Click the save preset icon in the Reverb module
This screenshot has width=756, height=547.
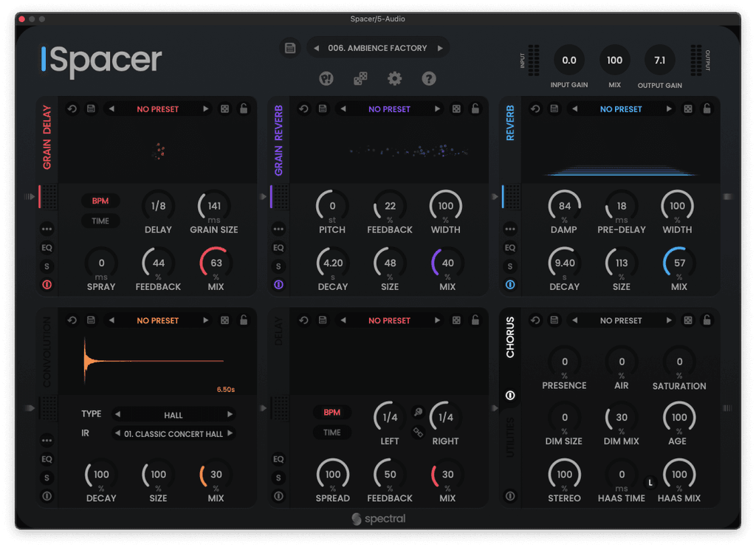click(554, 109)
